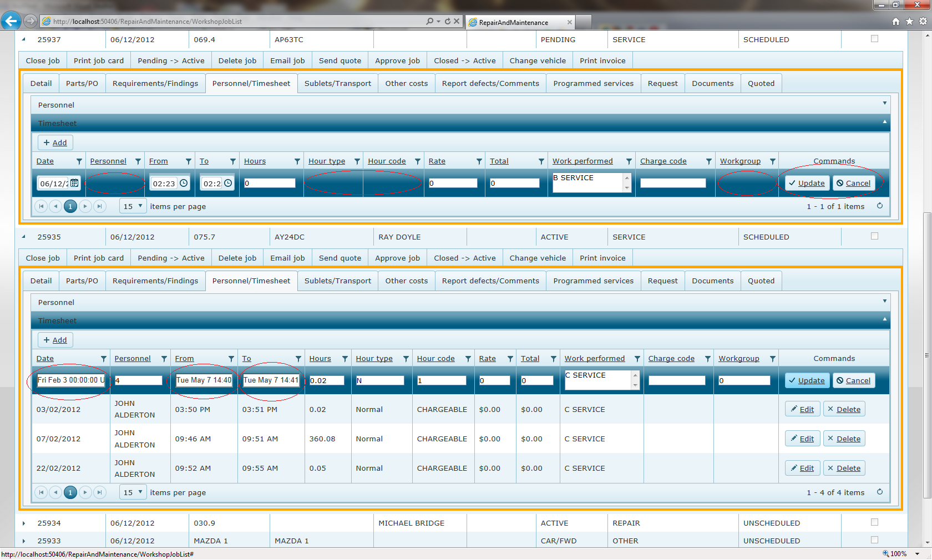This screenshot has width=932, height=560.
Task: Go to first page in job 25935 timesheet pager
Action: 41,492
